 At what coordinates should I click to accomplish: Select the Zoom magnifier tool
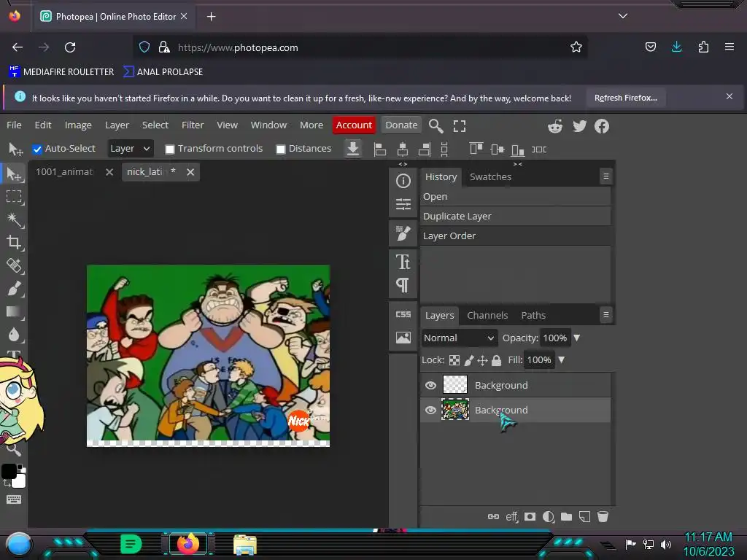click(x=14, y=449)
